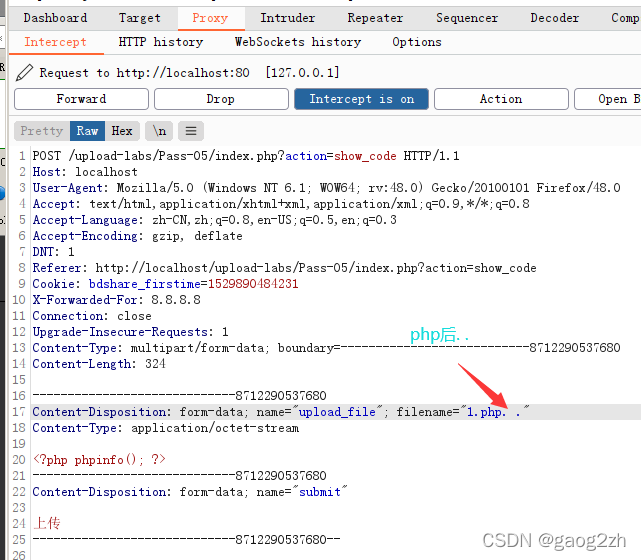Click the Accept-Encoding: gzip, deflate line
Image resolution: width=641 pixels, height=560 pixels.
137,236
